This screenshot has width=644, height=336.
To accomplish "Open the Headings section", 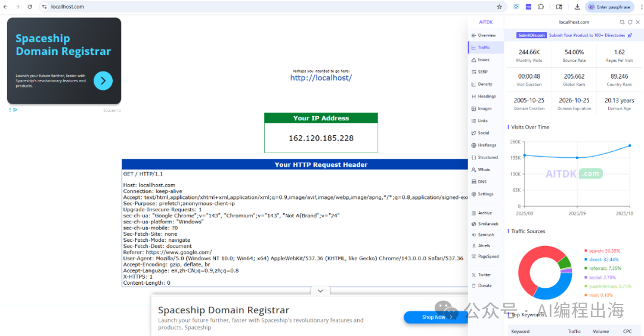I will pyautogui.click(x=487, y=97).
